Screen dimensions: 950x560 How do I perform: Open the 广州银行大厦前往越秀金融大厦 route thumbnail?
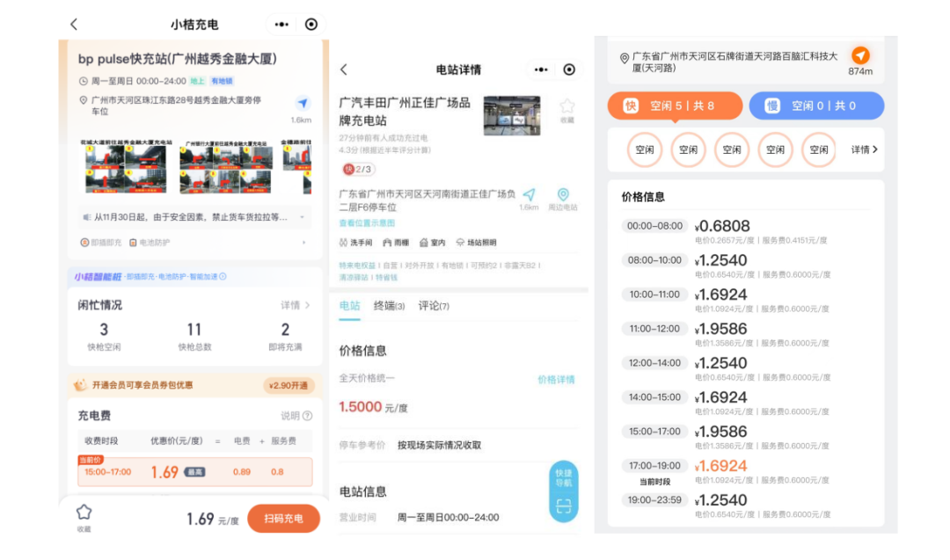coord(225,166)
